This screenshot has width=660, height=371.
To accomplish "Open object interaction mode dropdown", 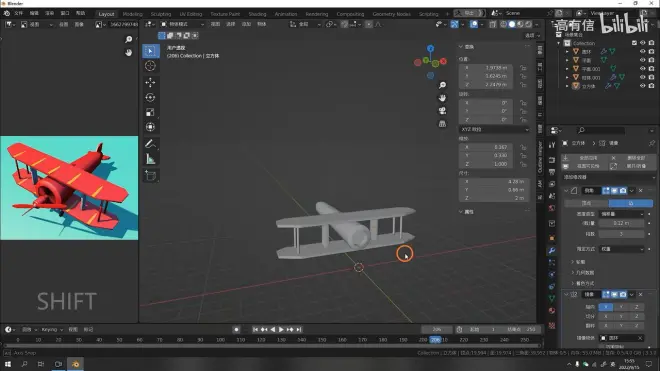I will pyautogui.click(x=182, y=24).
